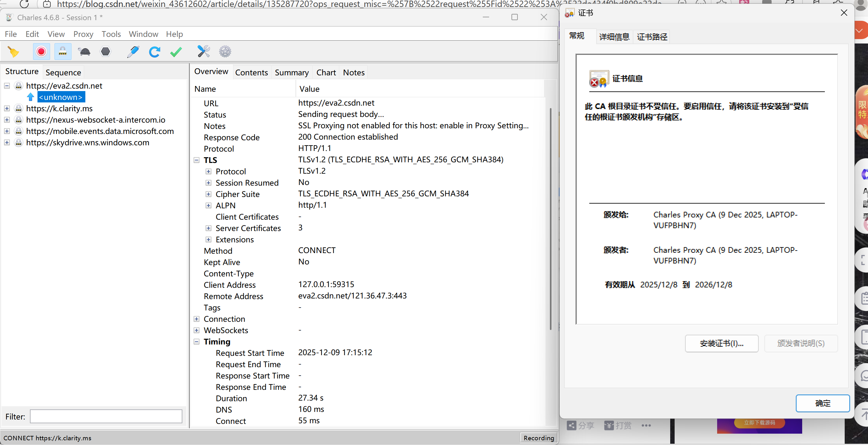This screenshot has height=445, width=868.
Task: Expand the Connection section
Action: coord(197,319)
